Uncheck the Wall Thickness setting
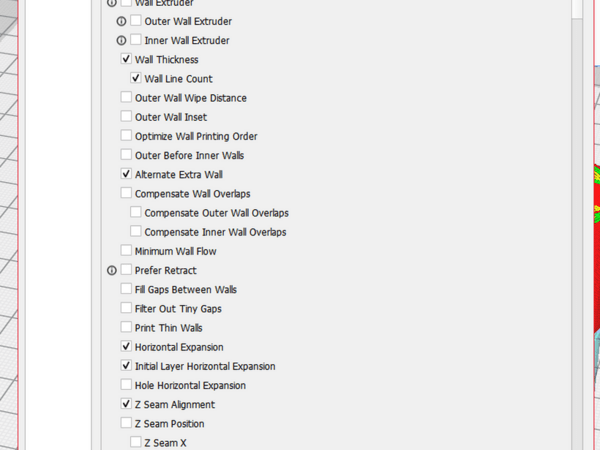This screenshot has height=450, width=600. point(126,60)
